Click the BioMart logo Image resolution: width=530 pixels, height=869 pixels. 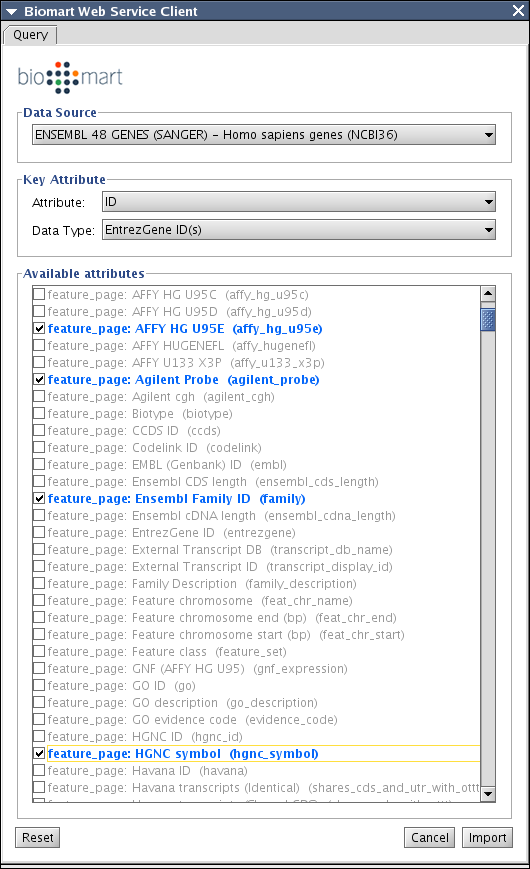[70, 78]
